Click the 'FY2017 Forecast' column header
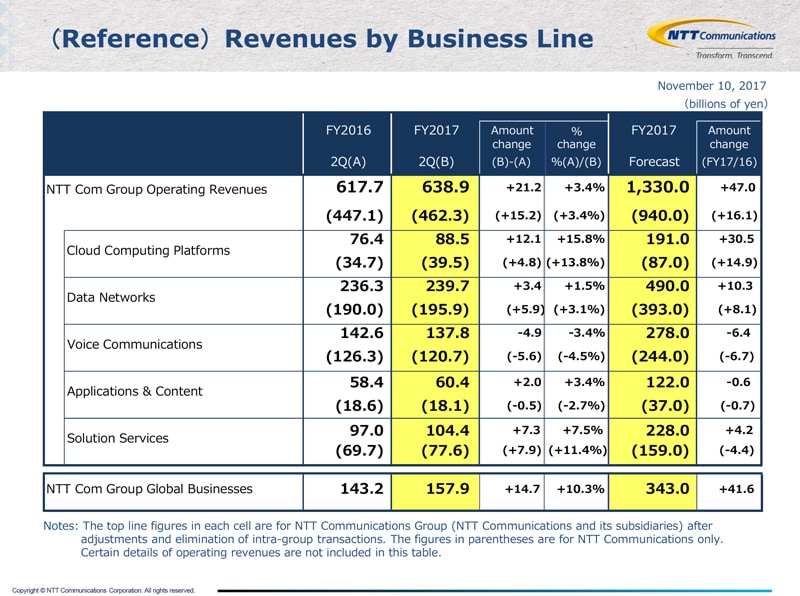Viewport: 800px width, 596px height. point(654,146)
